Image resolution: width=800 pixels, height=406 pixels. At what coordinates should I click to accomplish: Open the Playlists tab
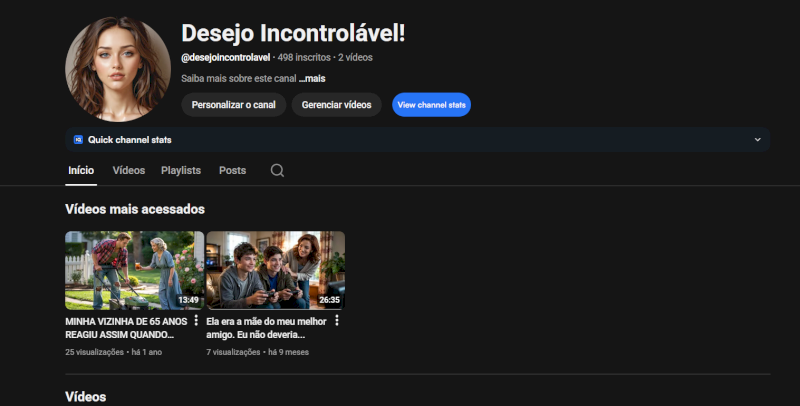(181, 170)
